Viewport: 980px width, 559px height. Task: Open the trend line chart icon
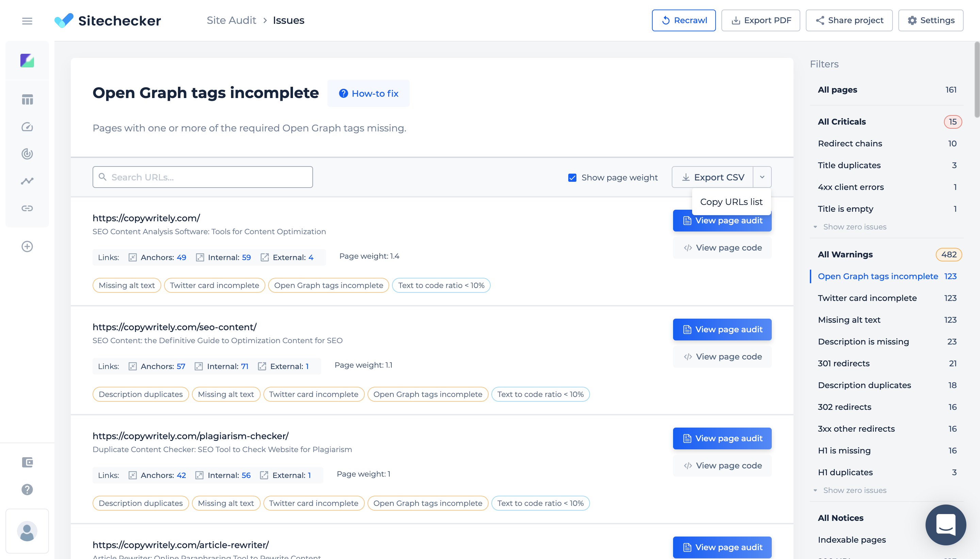(x=27, y=181)
